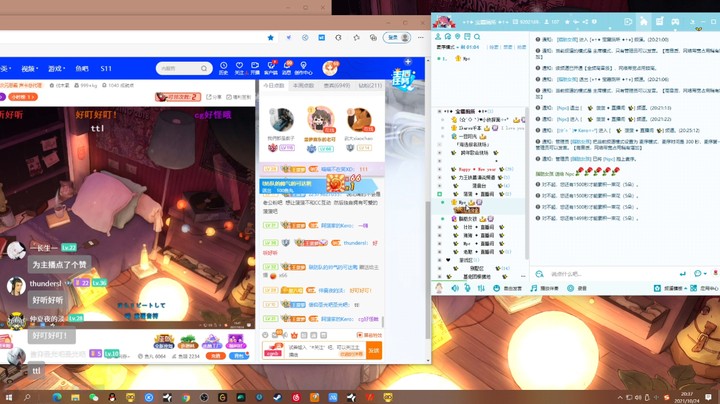The height and width of the screenshot is (404, 720).
Task: Click the 背包 backpack button below video
Action: (239, 356)
